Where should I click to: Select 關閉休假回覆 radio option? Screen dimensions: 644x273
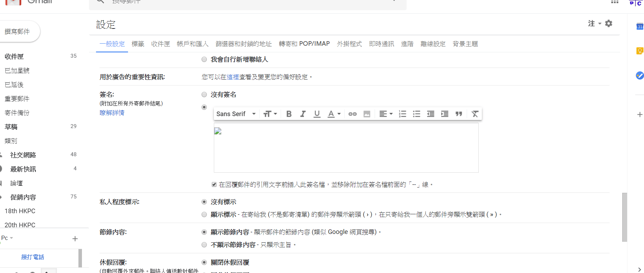click(204, 262)
